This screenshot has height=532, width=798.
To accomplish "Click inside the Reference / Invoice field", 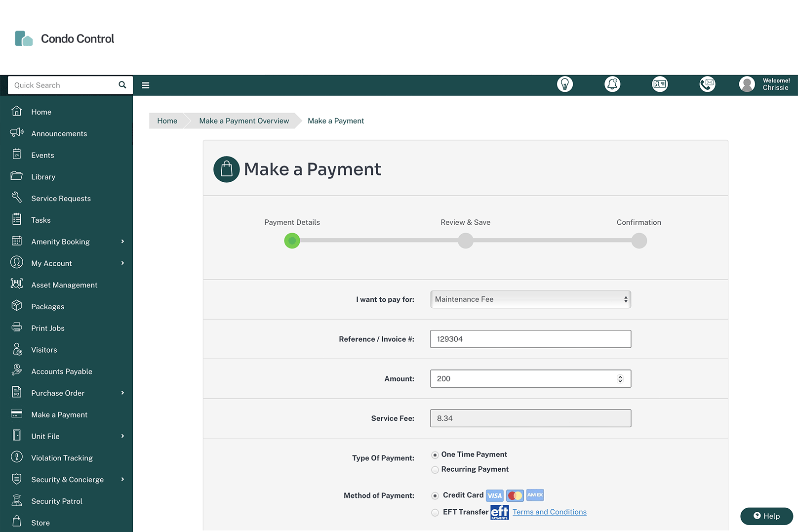I will pyautogui.click(x=530, y=338).
